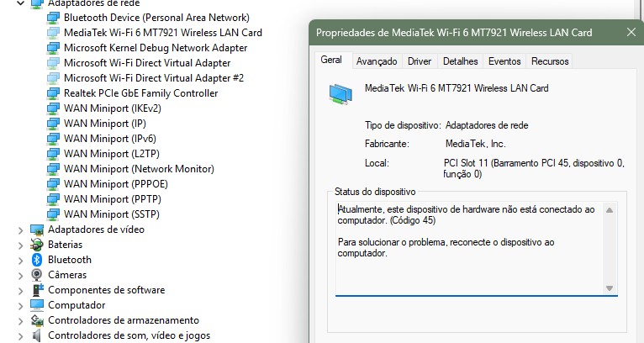This screenshot has height=343, width=644.
Task: Open the Recursos tab
Action: pyautogui.click(x=550, y=61)
